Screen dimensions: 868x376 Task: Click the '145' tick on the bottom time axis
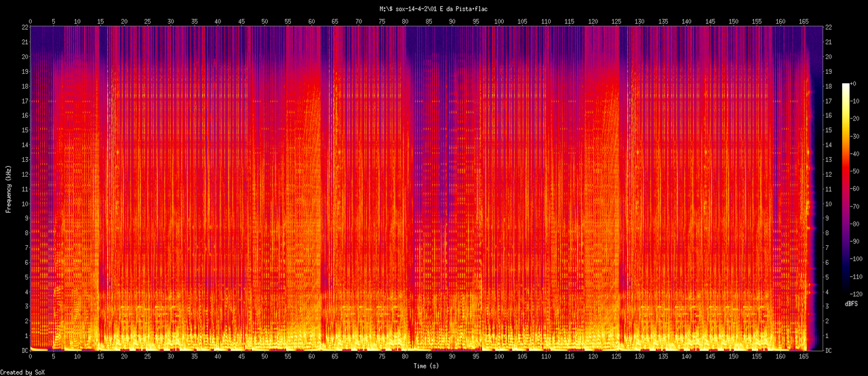[x=710, y=356]
